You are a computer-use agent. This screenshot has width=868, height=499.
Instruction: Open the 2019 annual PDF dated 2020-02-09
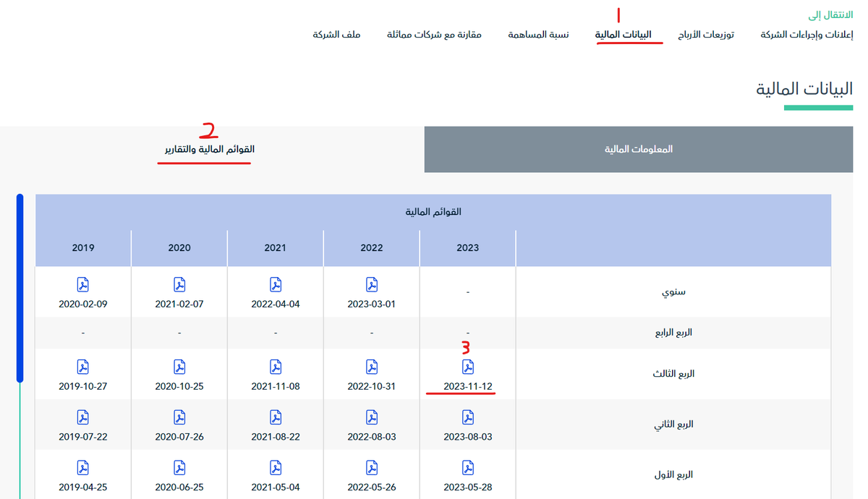pyautogui.click(x=83, y=284)
